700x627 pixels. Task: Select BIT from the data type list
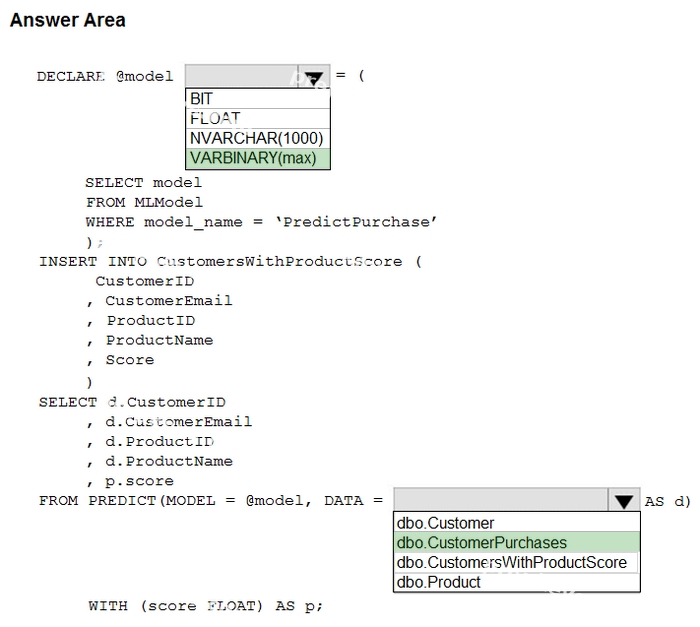[x=258, y=99]
